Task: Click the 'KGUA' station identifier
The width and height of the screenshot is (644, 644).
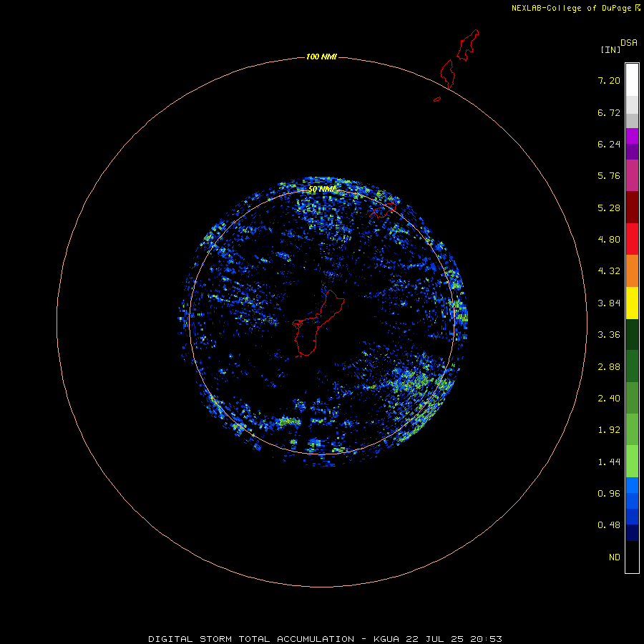Action: coord(386,639)
